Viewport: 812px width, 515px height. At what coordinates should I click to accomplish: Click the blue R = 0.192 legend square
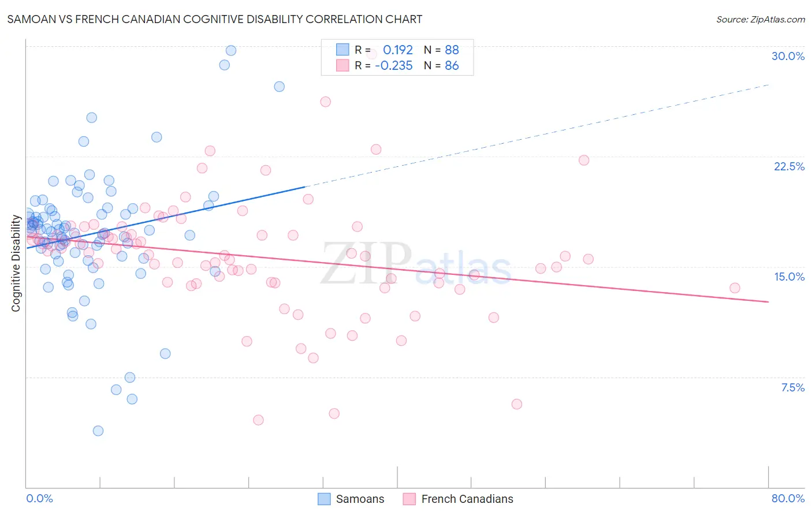pyautogui.click(x=342, y=50)
